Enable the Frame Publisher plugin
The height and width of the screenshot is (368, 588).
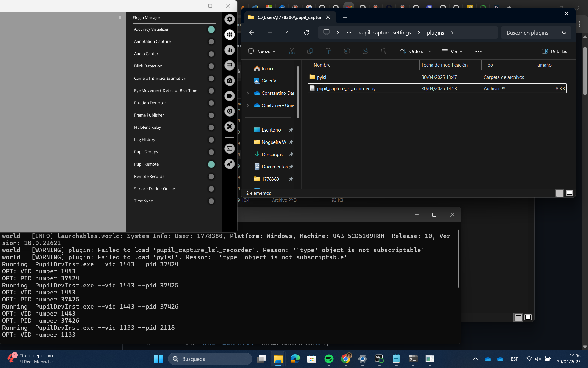point(211,115)
